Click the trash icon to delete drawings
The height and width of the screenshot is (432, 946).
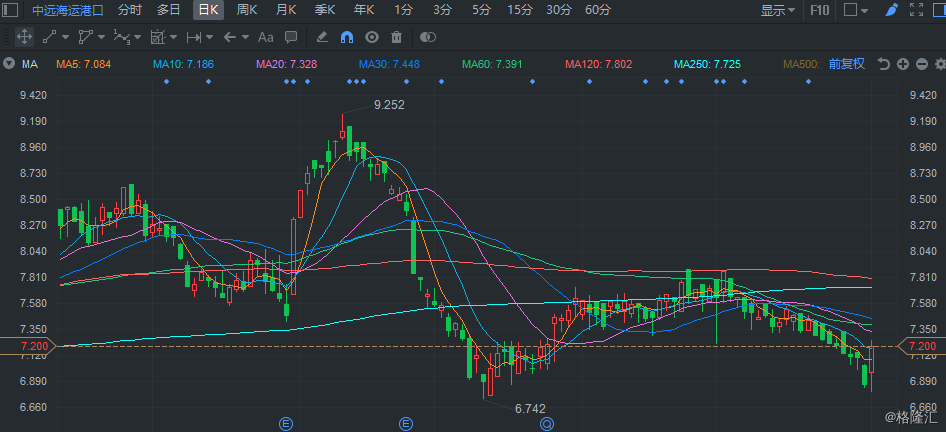point(396,37)
